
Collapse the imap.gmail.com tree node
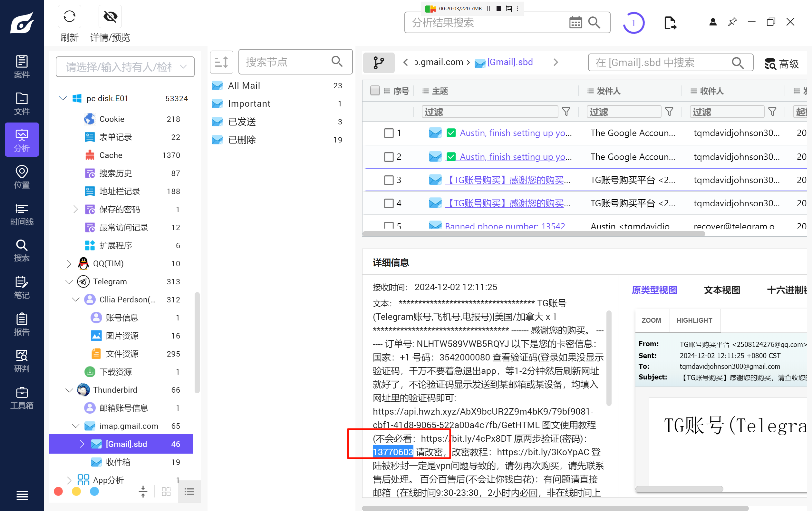click(x=75, y=426)
